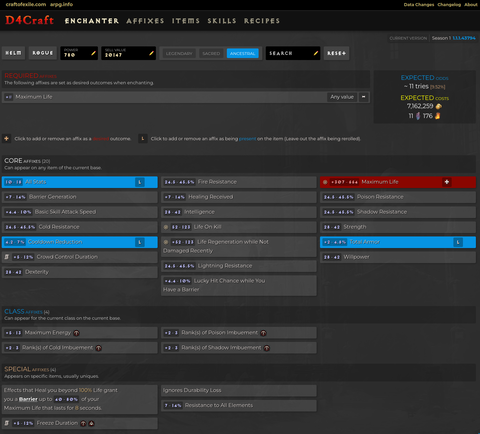
Task: Click the plus legend icon for desired outcome
Action: click(x=6, y=139)
